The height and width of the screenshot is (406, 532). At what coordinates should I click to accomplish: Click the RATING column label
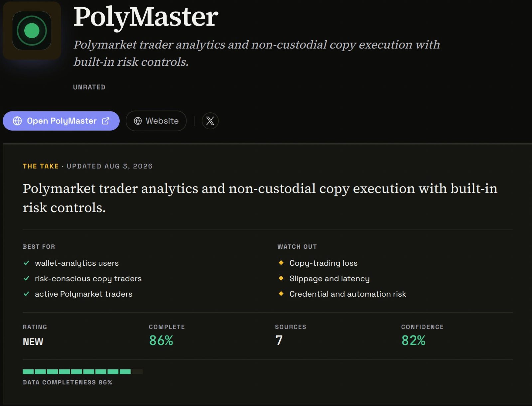(x=35, y=327)
